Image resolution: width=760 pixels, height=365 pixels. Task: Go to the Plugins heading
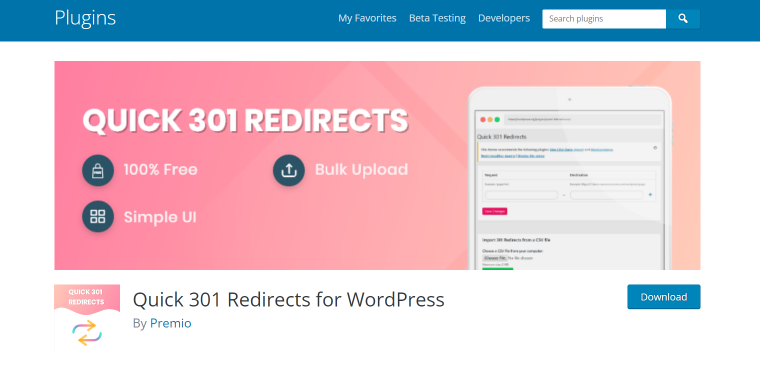click(85, 18)
